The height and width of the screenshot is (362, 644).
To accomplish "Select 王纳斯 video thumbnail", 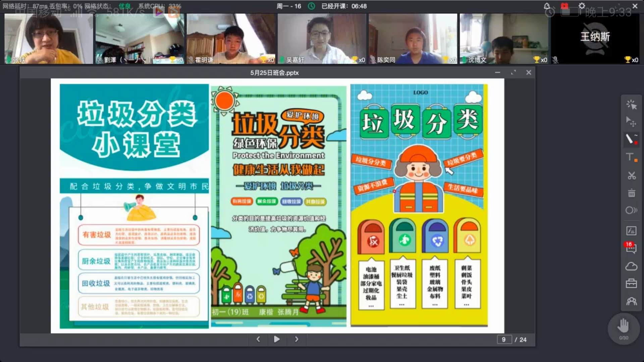I will (x=595, y=39).
